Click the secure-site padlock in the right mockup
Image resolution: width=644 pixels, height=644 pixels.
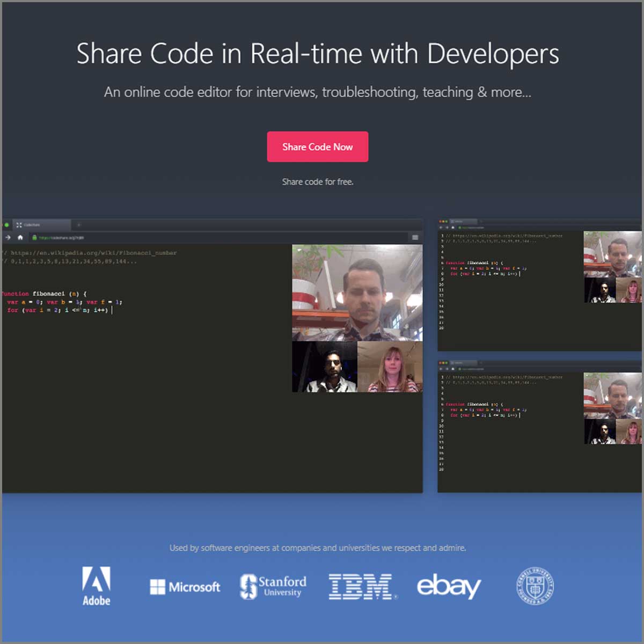460,228
